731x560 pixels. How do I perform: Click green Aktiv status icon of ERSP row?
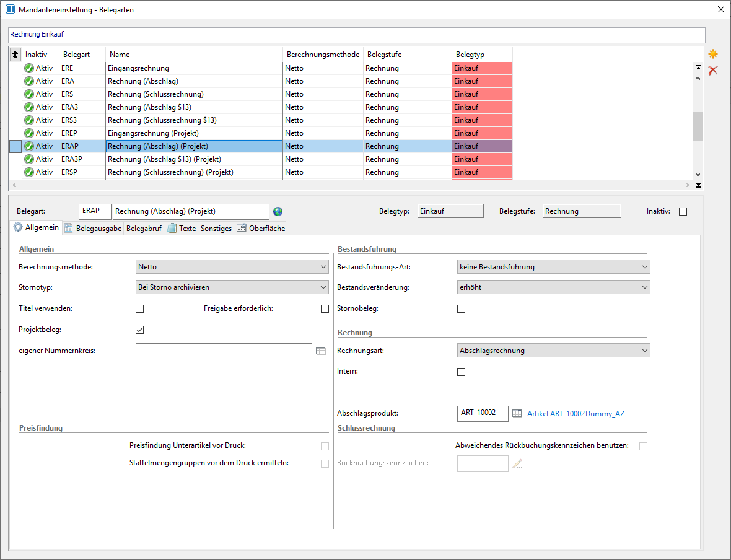[x=29, y=173]
